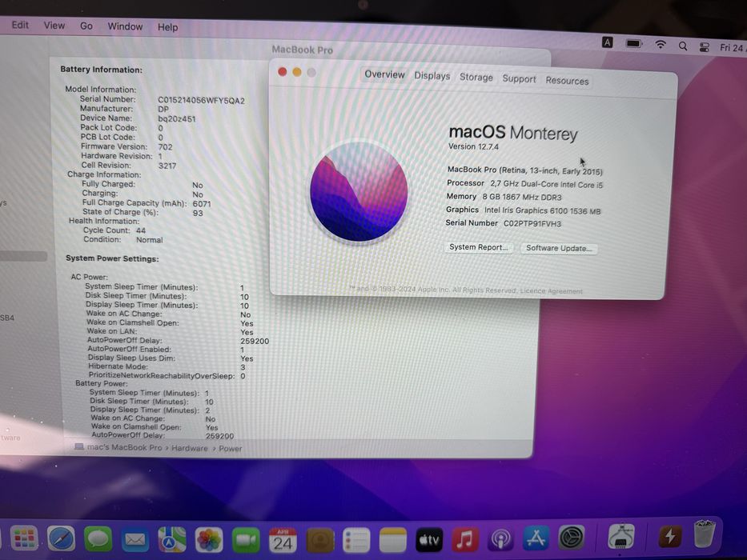Click the battery status icon in menu bar
Image resolution: width=747 pixels, height=560 pixels.
[x=634, y=44]
